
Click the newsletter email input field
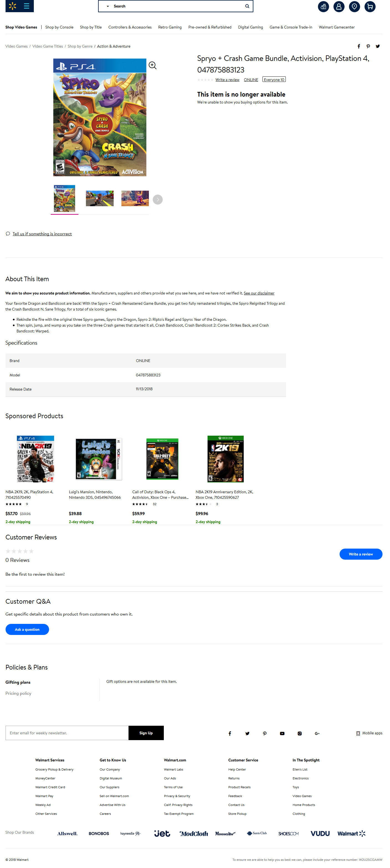[67, 733]
